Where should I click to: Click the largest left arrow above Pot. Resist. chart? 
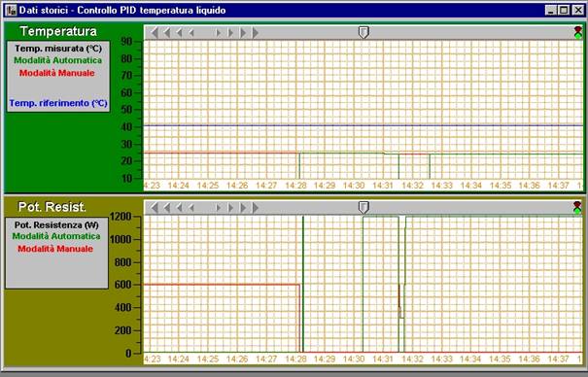(x=155, y=207)
